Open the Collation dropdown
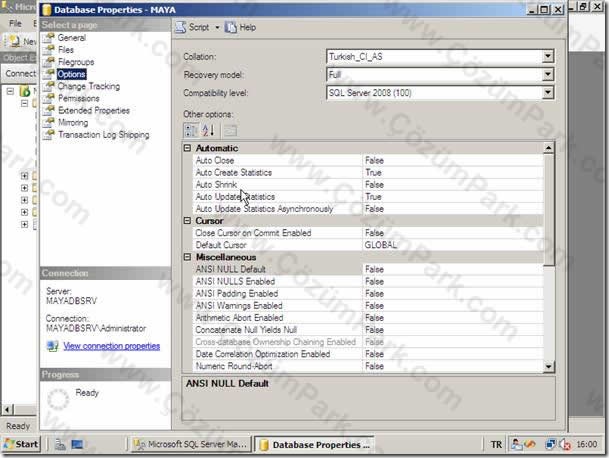The width and height of the screenshot is (609, 458). pos(548,56)
